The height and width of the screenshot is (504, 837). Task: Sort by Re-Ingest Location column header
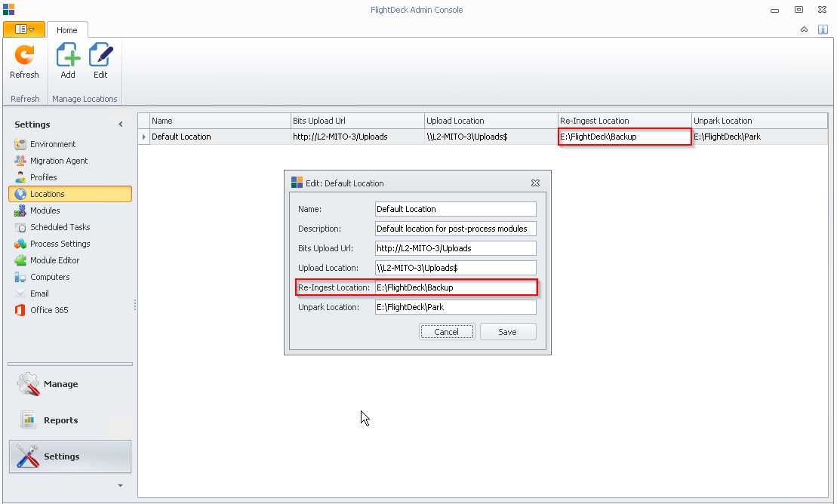pyautogui.click(x=625, y=121)
